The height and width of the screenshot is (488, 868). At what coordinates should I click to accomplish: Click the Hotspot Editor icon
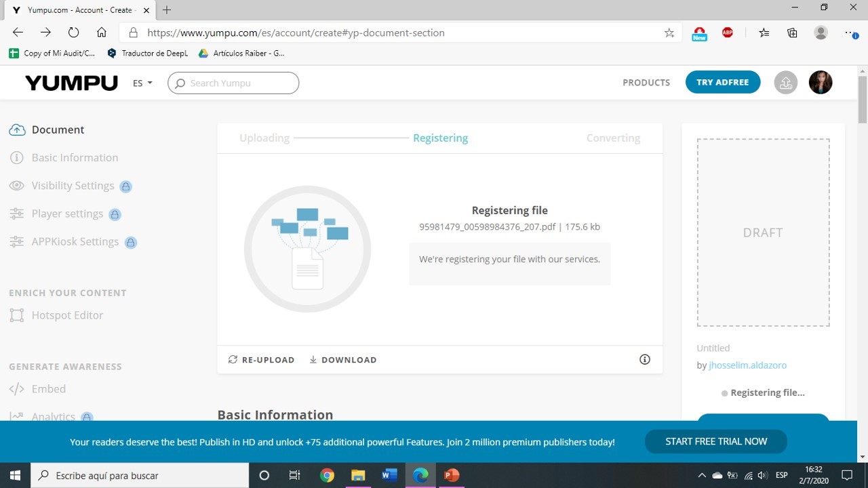pyautogui.click(x=17, y=315)
